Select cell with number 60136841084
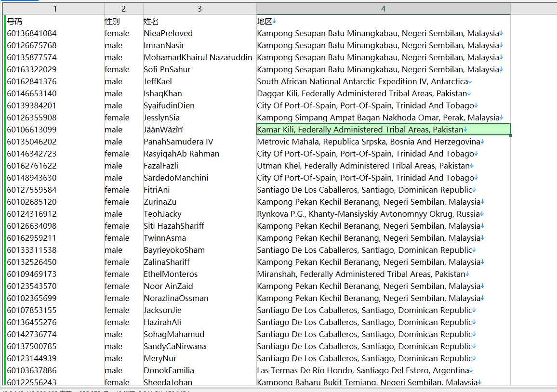The image size is (557, 392). pyautogui.click(x=55, y=33)
